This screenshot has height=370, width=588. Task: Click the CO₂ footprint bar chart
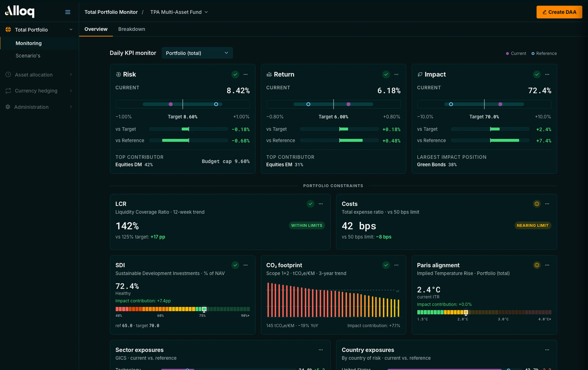click(333, 299)
